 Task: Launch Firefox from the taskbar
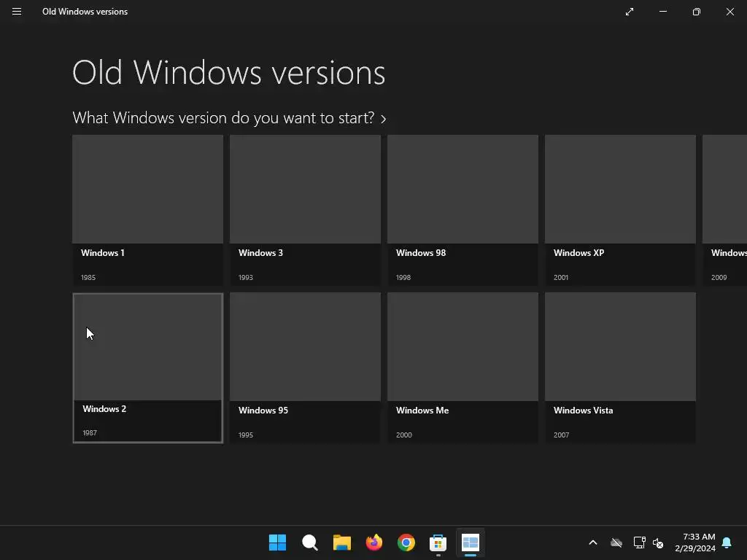coord(374,542)
